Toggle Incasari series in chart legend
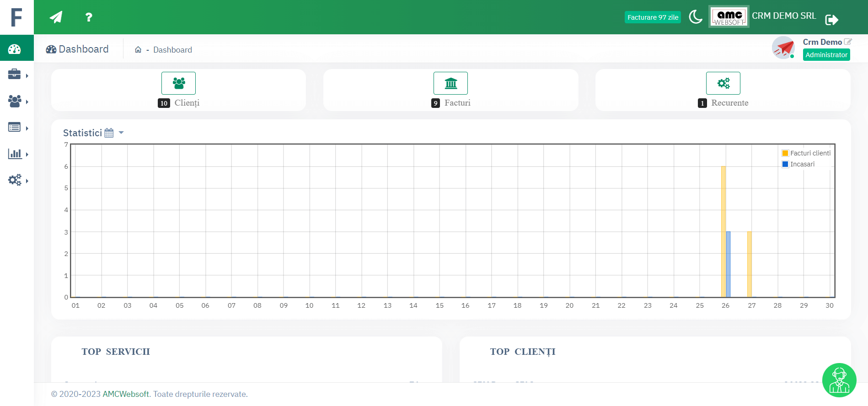The height and width of the screenshot is (406, 868). (802, 164)
